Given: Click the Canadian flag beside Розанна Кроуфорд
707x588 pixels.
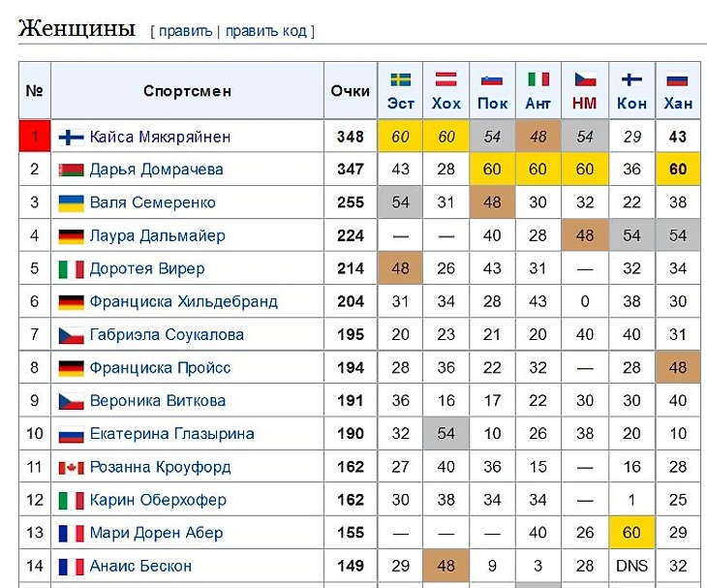Looking at the screenshot, I should coord(72,468).
